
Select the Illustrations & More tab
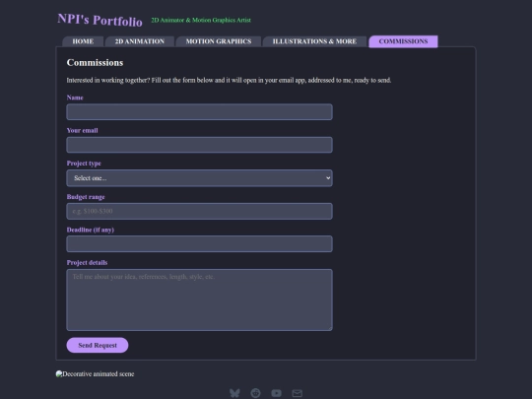[314, 41]
